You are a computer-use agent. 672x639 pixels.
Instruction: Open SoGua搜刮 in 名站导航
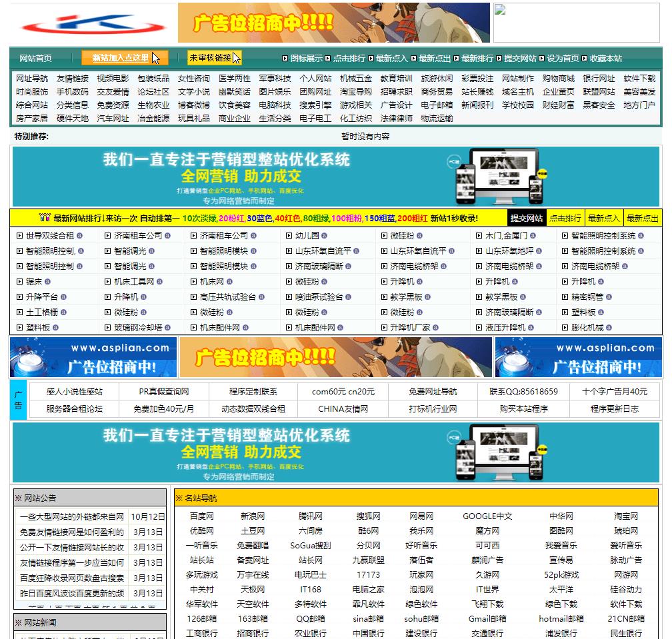pos(310,545)
